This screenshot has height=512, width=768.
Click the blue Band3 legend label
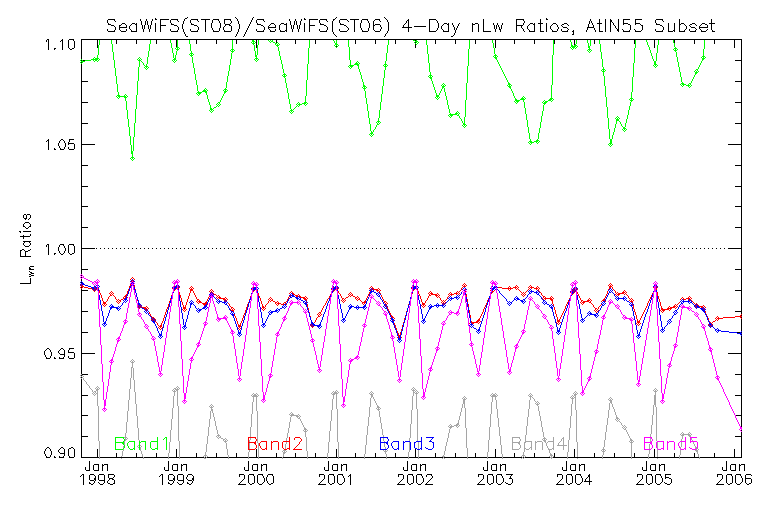coord(407,444)
